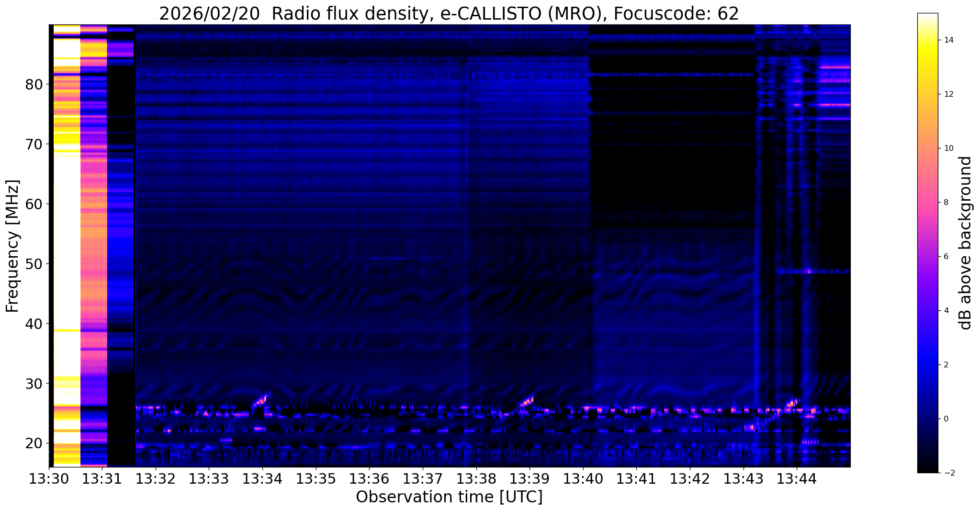980x511 pixels.
Task: Click the 13:43 time tick label
Action: point(743,478)
